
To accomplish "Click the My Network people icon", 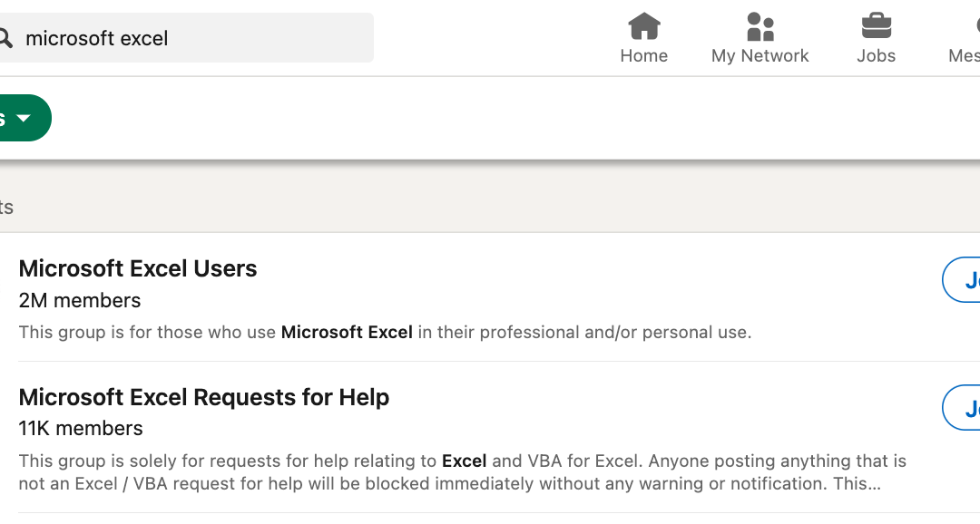I will click(760, 25).
